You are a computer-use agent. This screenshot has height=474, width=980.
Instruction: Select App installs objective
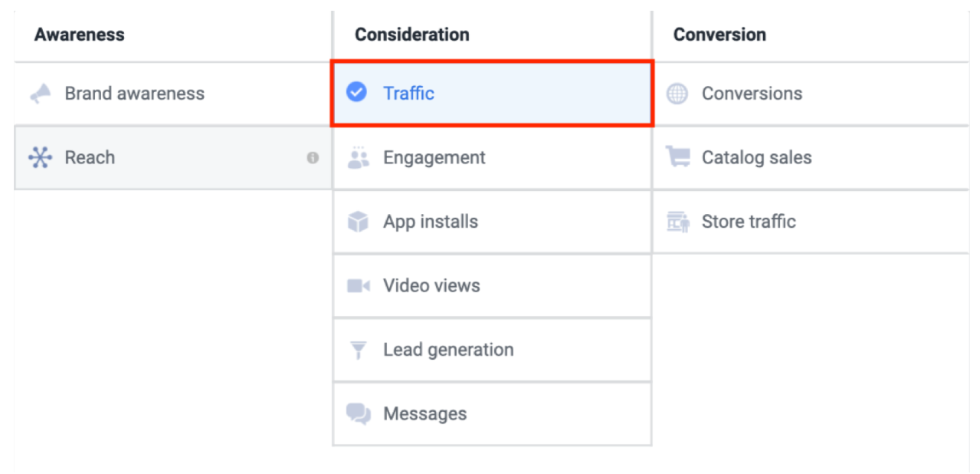click(x=431, y=222)
